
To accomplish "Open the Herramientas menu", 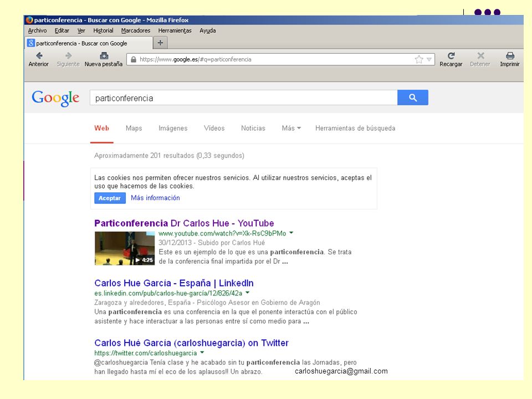I will (x=175, y=30).
